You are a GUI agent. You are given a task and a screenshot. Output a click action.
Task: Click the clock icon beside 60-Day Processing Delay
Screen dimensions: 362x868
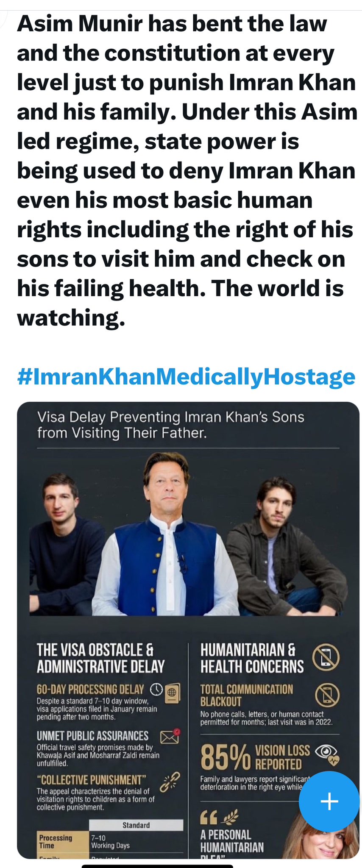pyautogui.click(x=156, y=690)
